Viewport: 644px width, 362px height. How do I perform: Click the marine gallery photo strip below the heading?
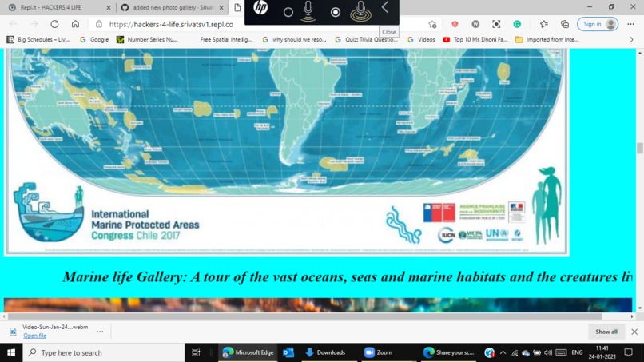[x=318, y=305]
